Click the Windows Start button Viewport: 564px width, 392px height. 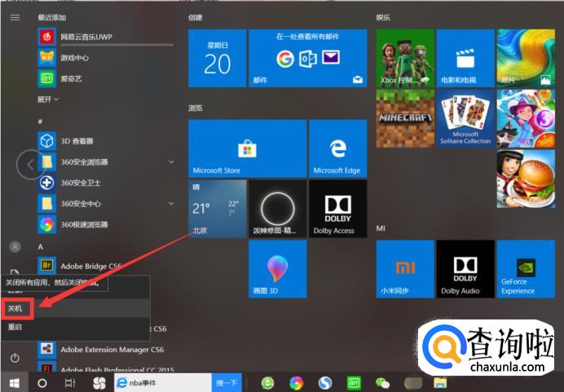(15, 383)
